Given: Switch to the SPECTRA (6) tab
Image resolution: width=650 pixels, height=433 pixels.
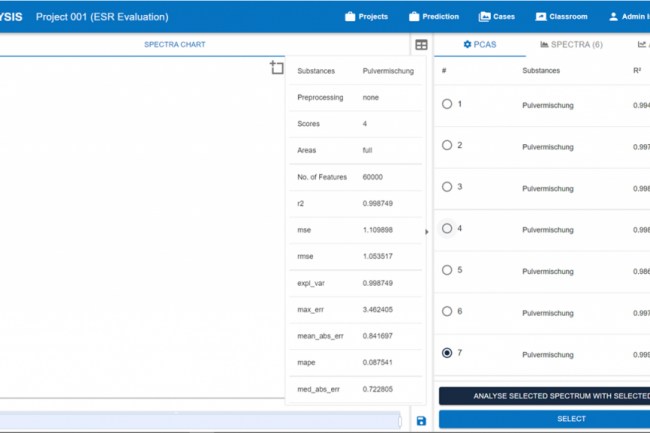Looking at the screenshot, I should pyautogui.click(x=571, y=45).
